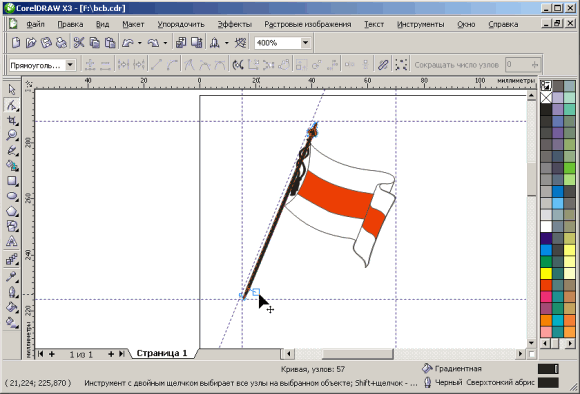Select the Text tool
580x394 pixels.
click(12, 241)
